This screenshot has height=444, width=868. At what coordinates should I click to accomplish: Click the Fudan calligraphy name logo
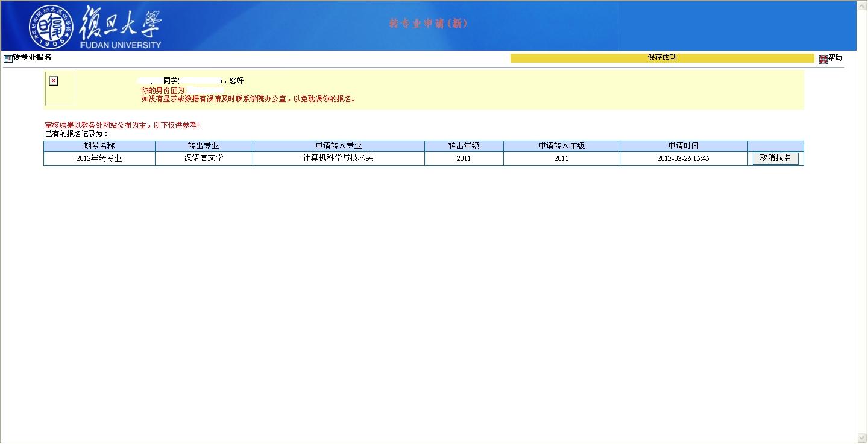point(121,25)
